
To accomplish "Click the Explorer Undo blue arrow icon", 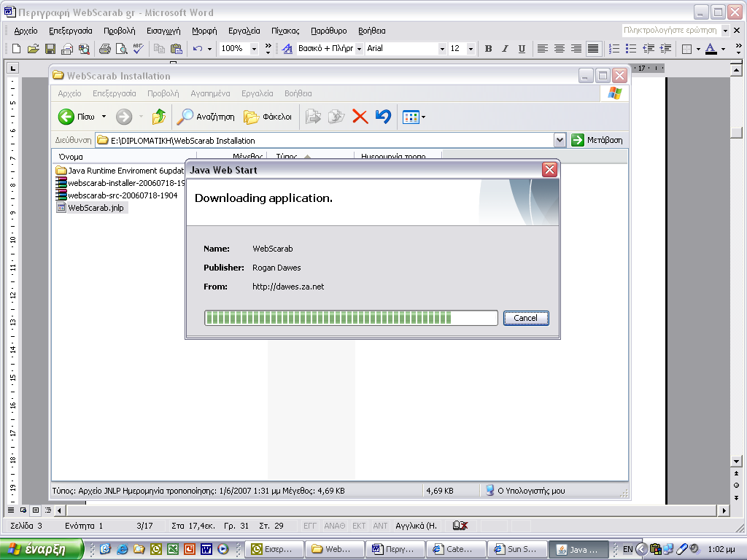I will pos(383,117).
